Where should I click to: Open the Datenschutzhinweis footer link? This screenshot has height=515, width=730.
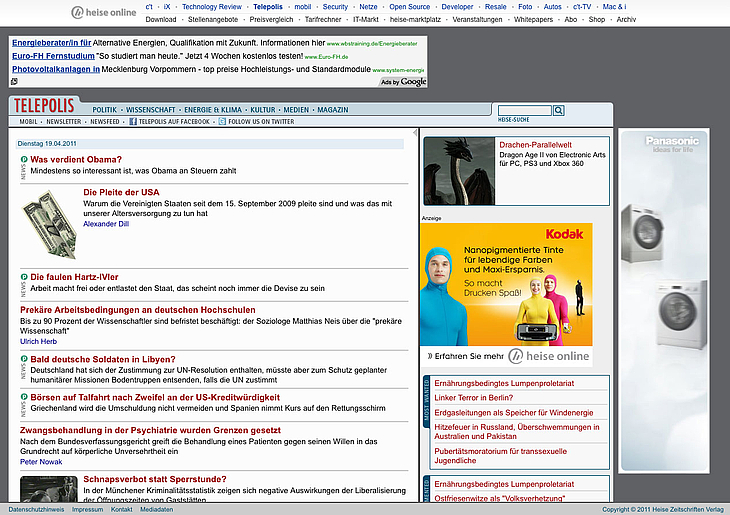coord(36,509)
